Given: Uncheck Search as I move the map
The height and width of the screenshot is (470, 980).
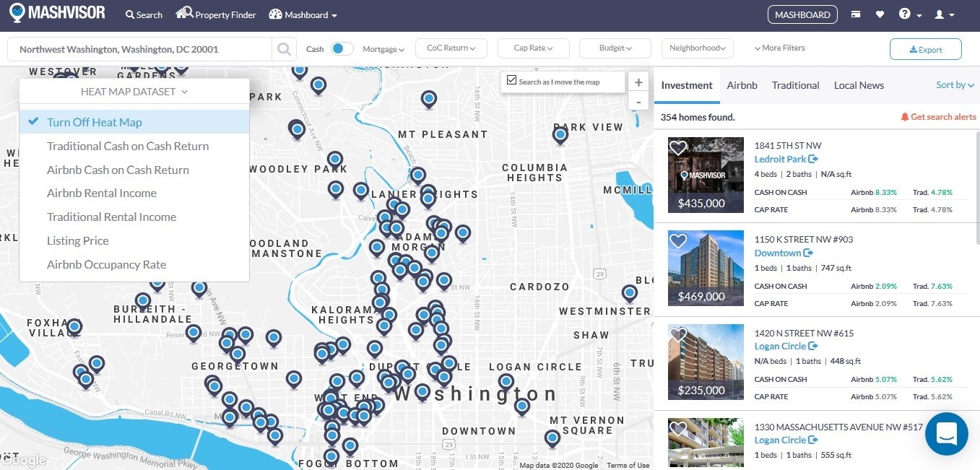Looking at the screenshot, I should coord(512,81).
